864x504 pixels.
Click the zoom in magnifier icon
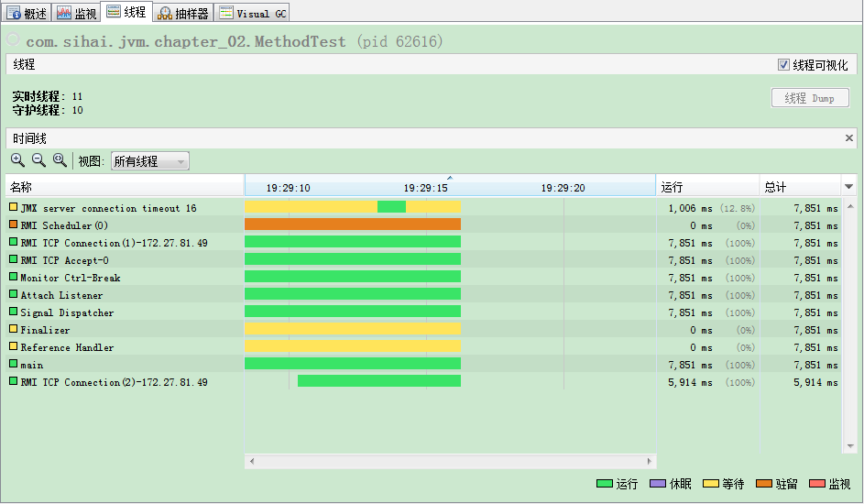pos(17,160)
